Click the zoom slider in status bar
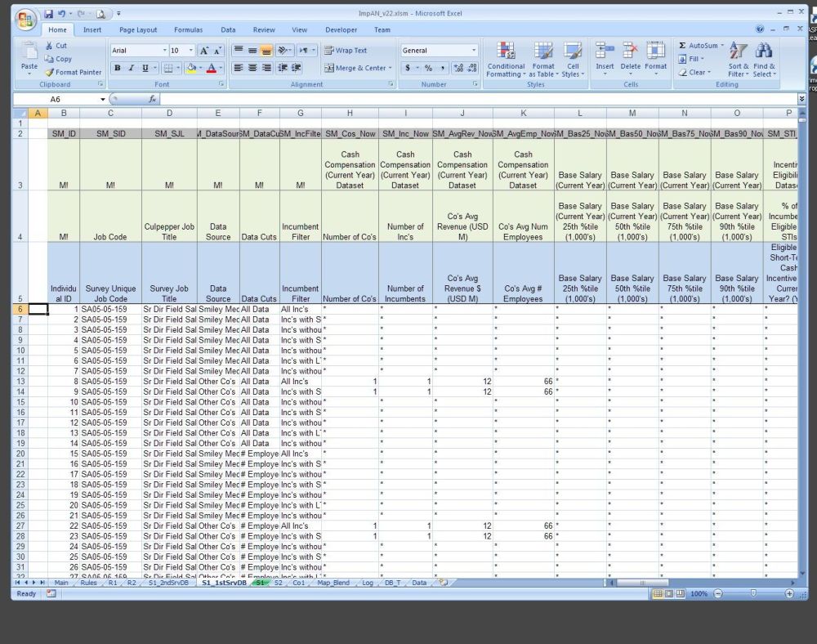The image size is (817, 644). click(x=752, y=594)
